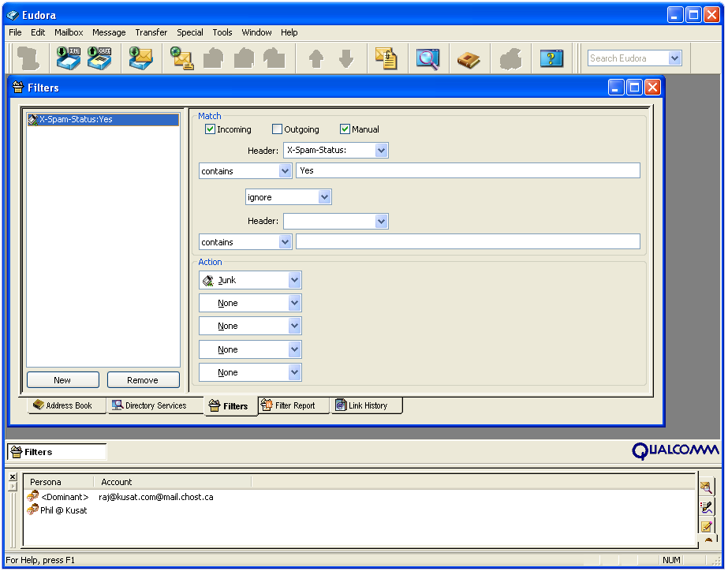Click the New filter button
Screen dimensions: 728x575
(62, 380)
